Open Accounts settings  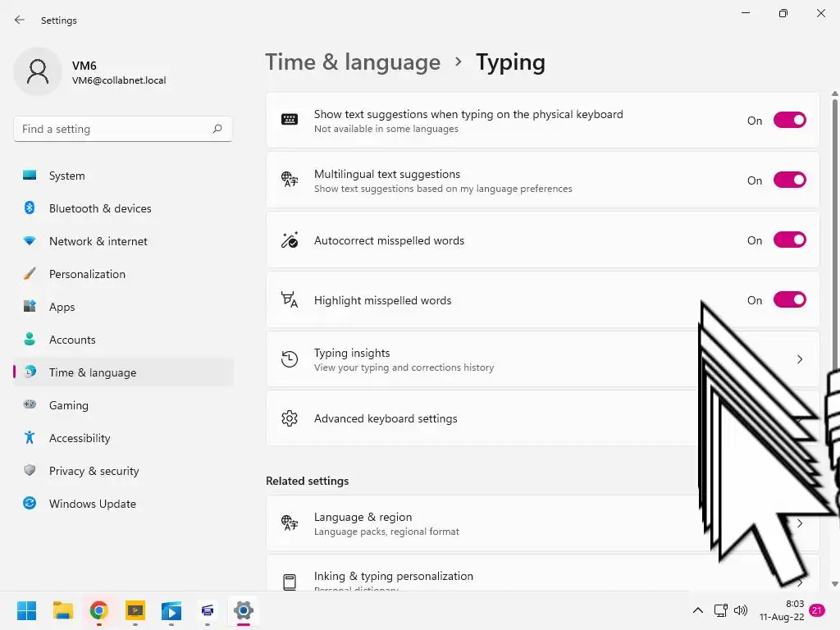123,340
